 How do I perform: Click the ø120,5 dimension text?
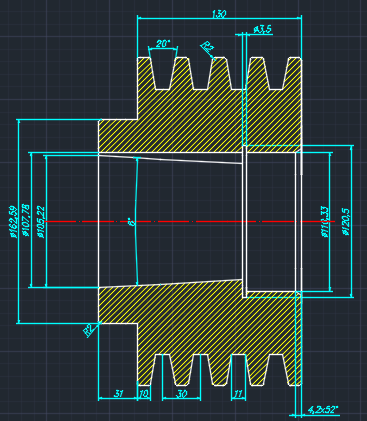[x=346, y=222]
